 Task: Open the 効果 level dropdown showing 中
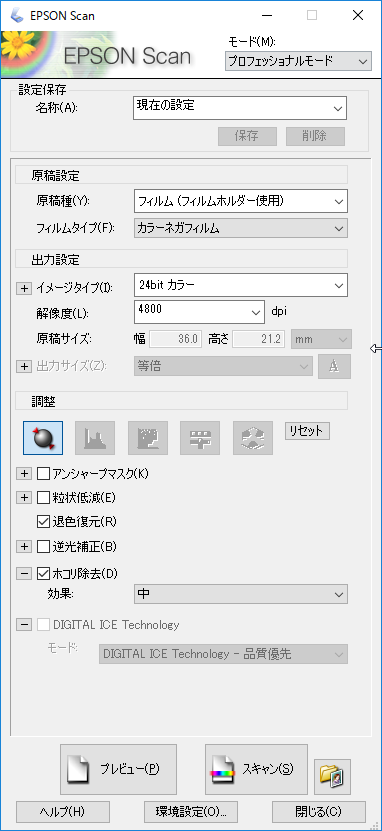241,594
